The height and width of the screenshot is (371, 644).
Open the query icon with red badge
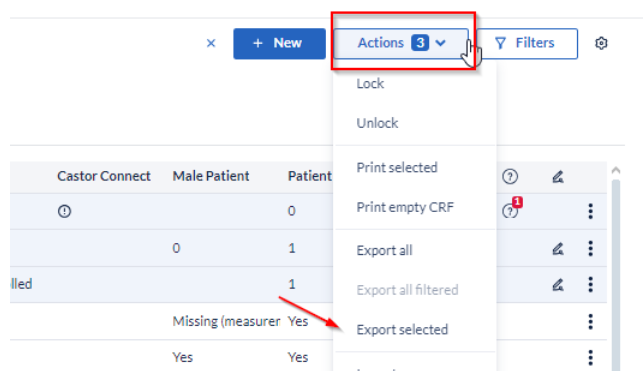pos(511,208)
